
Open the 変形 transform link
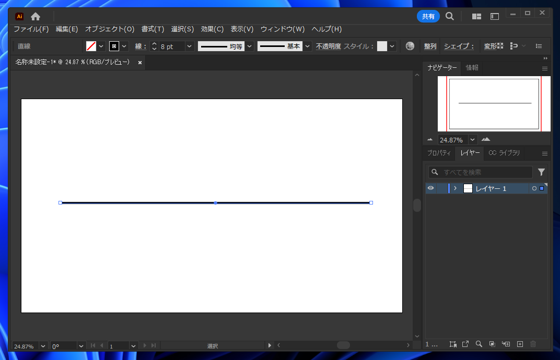[490, 46]
